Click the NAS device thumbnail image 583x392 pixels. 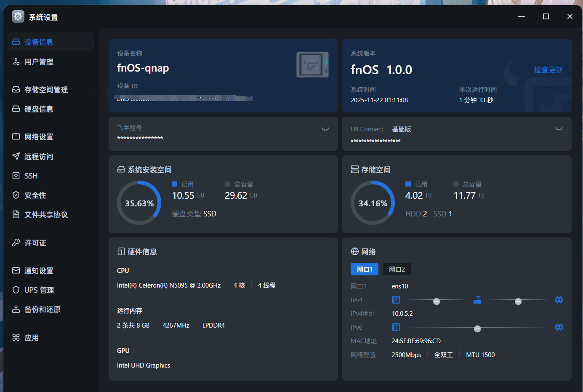click(x=312, y=65)
